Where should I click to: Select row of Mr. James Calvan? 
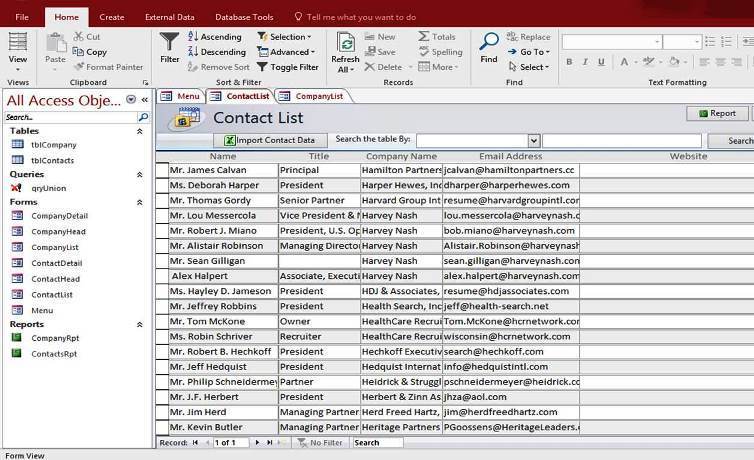[x=162, y=171]
